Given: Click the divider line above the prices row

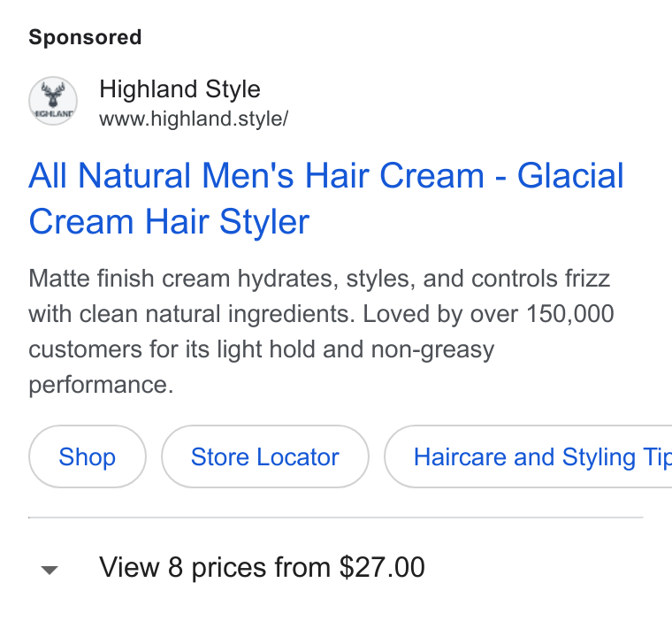Looking at the screenshot, I should [x=336, y=517].
